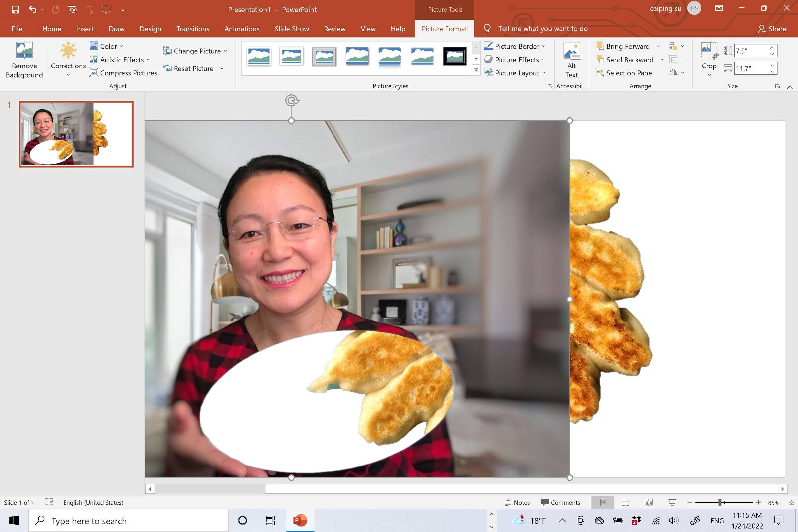798x532 pixels.
Task: Open the Alt Text pane
Action: 571,61
